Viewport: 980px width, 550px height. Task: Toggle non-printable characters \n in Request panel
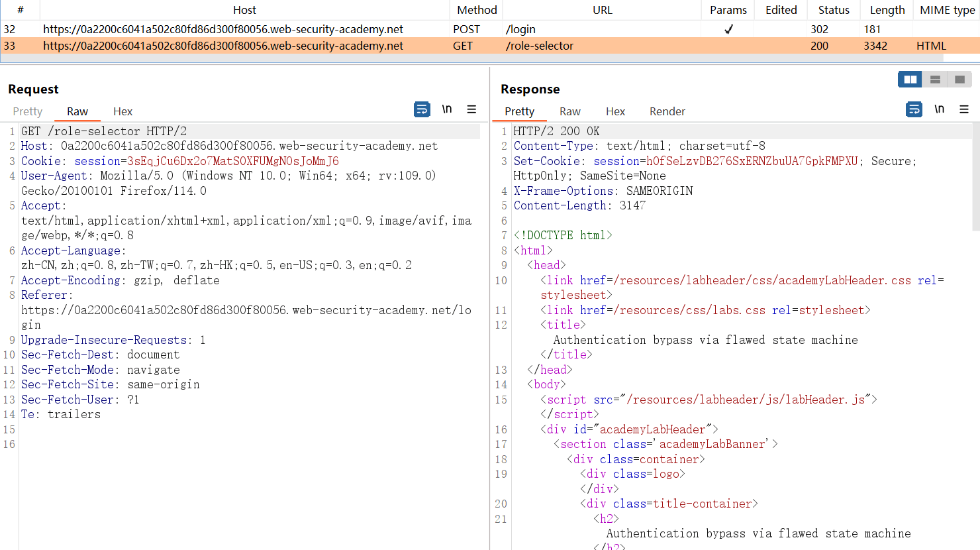(x=447, y=109)
